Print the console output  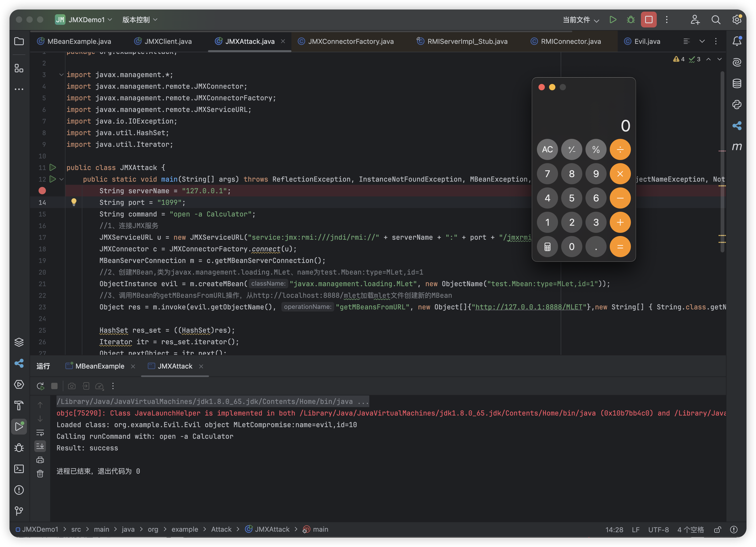40,460
